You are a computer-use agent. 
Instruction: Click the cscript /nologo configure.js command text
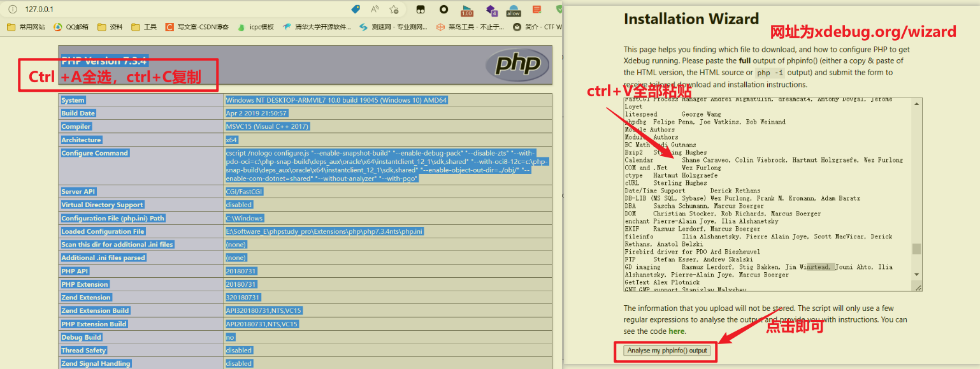coord(387,166)
